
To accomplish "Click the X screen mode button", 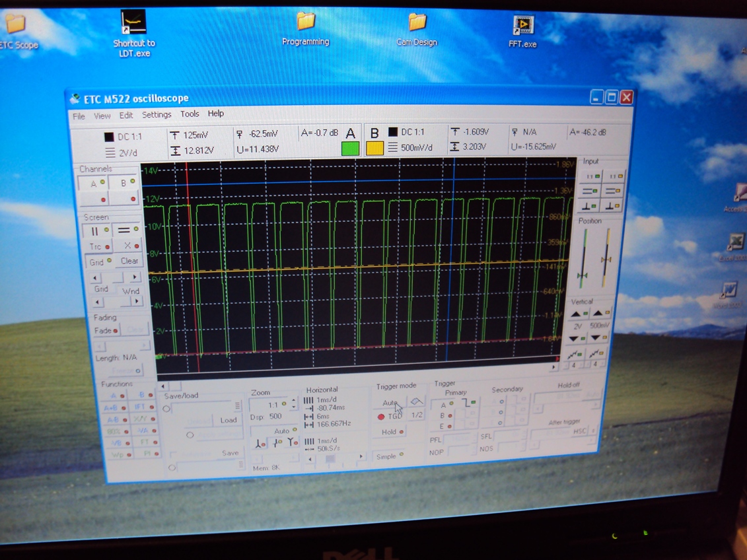I will pyautogui.click(x=128, y=246).
